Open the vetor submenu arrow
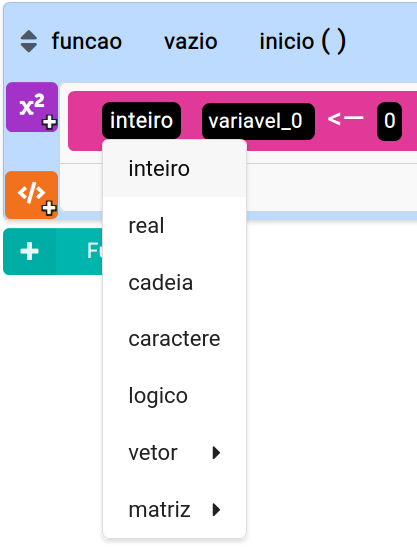417x550 pixels. click(216, 452)
